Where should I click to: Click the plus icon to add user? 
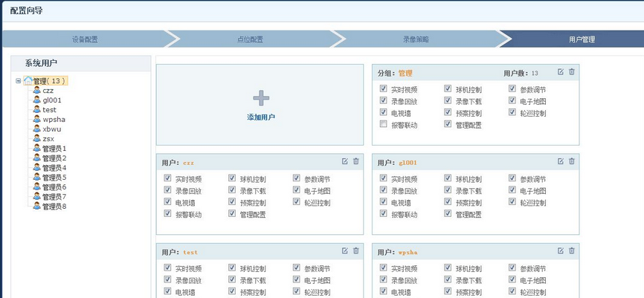click(x=260, y=97)
